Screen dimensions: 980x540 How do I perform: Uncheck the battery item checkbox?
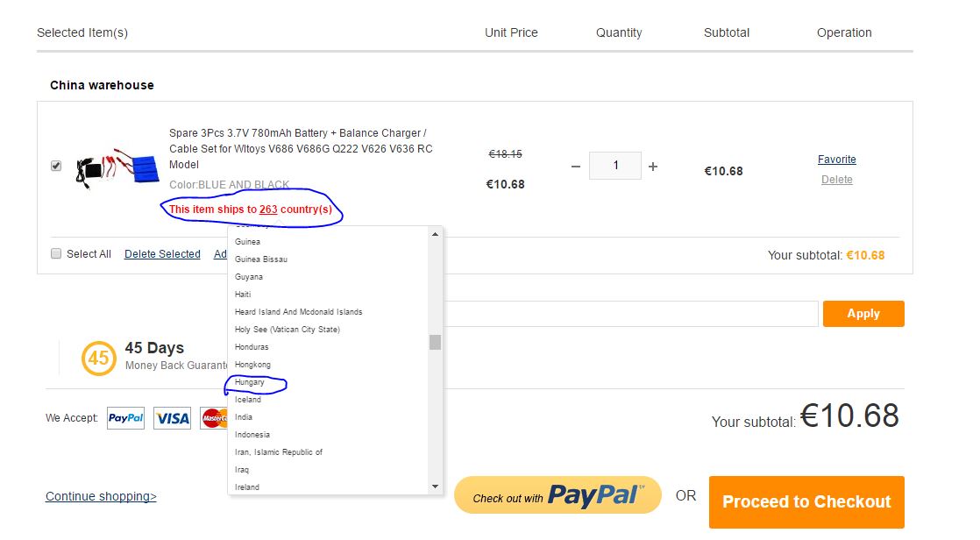point(56,166)
